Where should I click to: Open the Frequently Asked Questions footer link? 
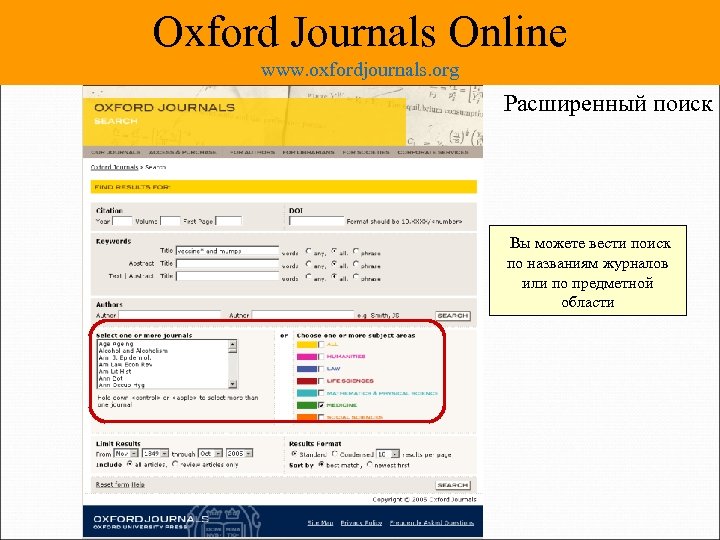click(432, 523)
